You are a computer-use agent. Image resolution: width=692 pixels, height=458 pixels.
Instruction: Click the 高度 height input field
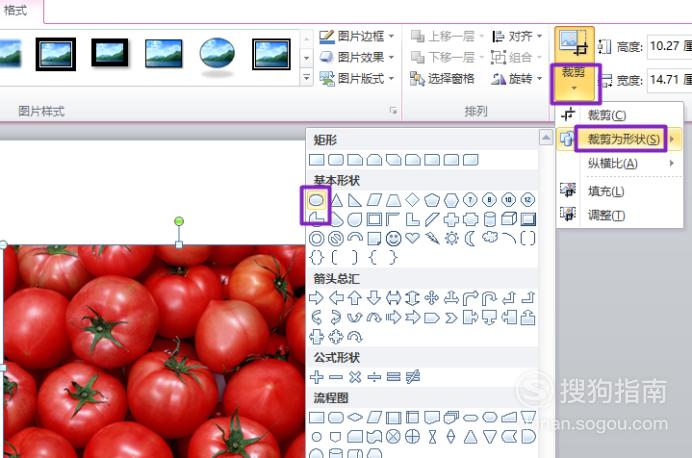tap(669, 46)
